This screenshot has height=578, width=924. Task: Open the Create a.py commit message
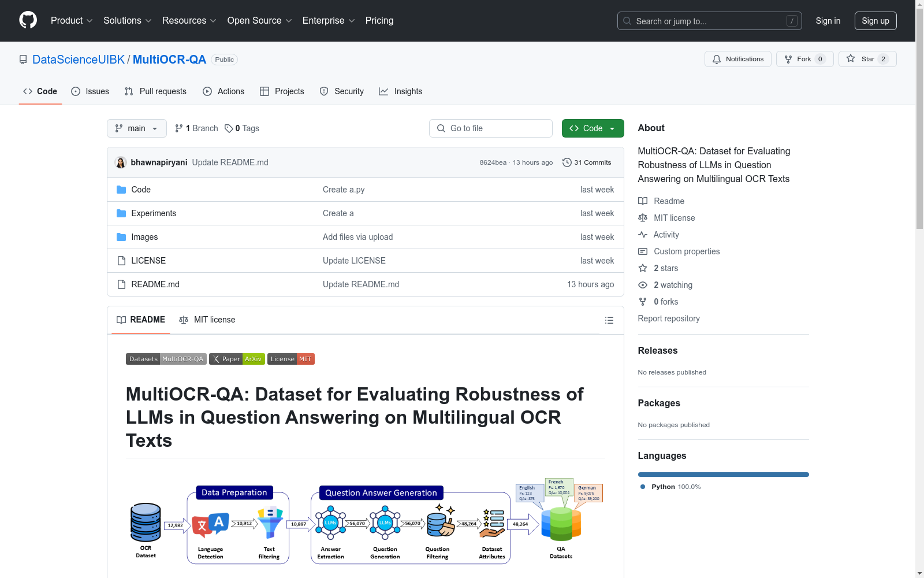click(344, 190)
